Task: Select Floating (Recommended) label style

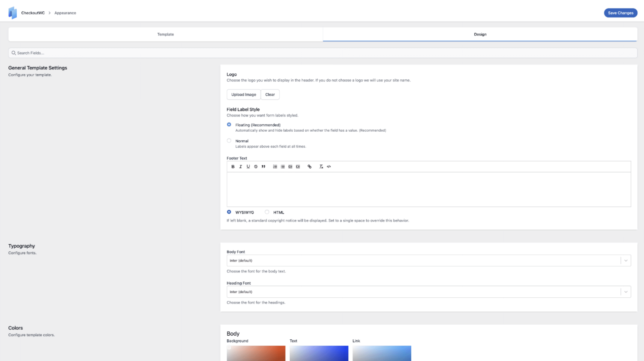Action: [x=229, y=125]
